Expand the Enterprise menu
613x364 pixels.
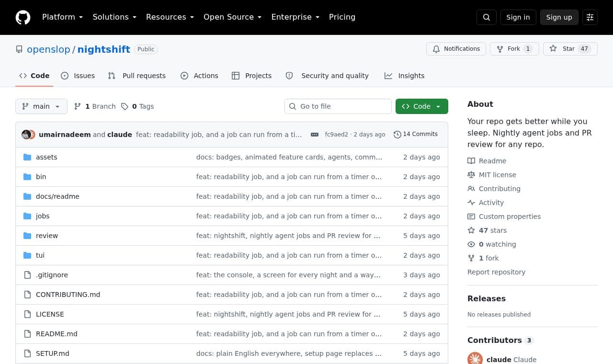click(x=295, y=17)
